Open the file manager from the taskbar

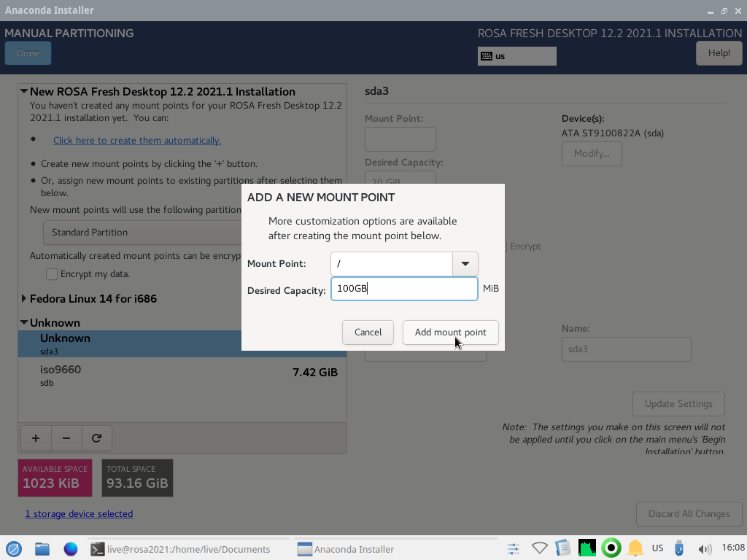coord(42,549)
